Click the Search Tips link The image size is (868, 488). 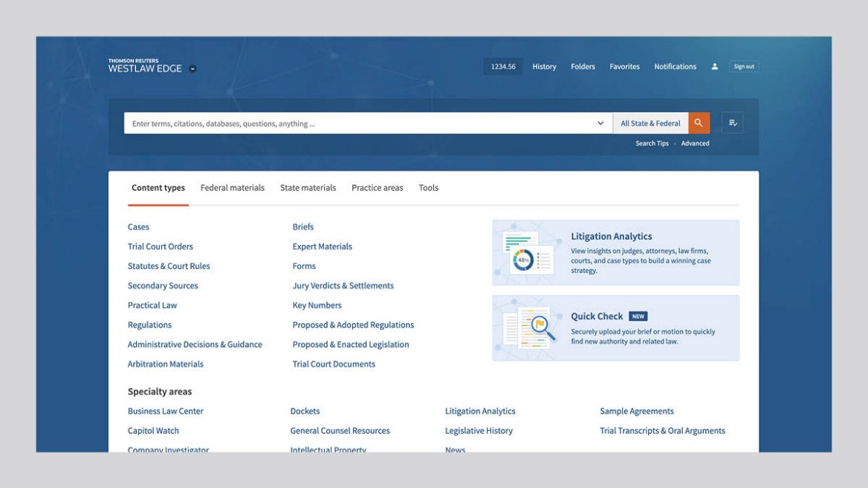pos(652,143)
